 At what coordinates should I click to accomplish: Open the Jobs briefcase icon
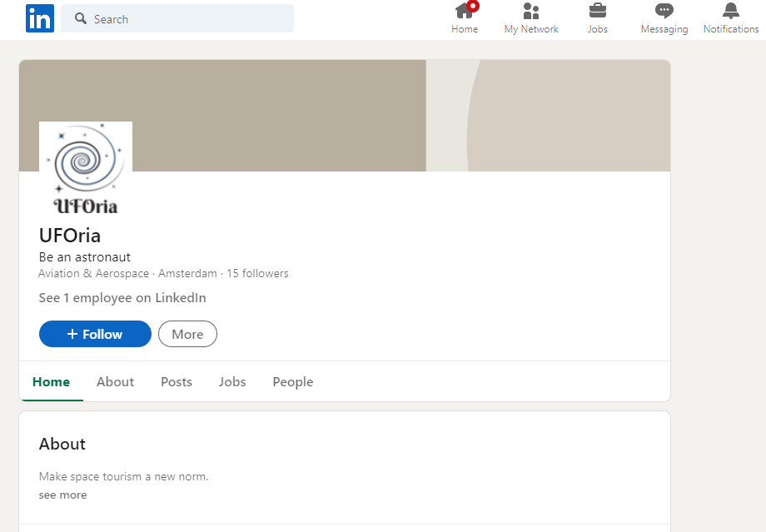click(x=598, y=10)
